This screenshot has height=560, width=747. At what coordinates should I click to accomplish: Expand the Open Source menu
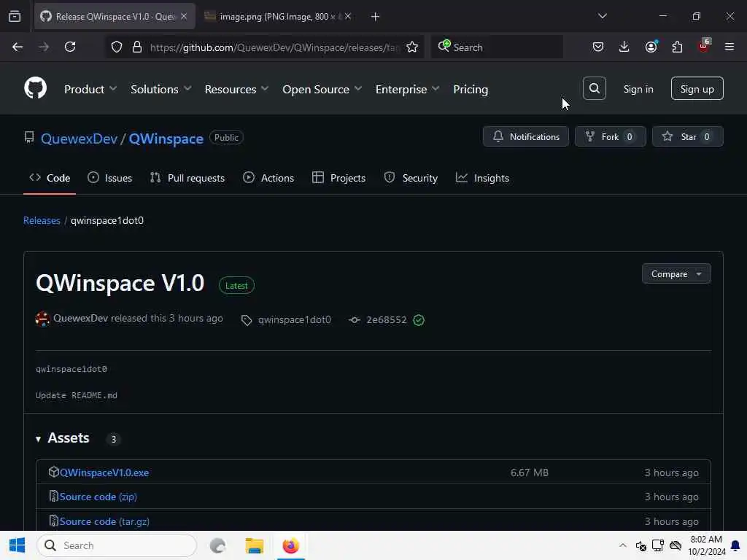coord(322,89)
